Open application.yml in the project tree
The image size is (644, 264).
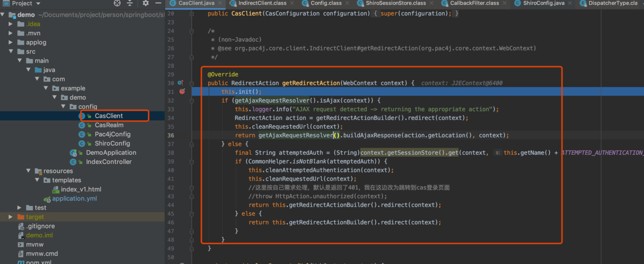coord(74,199)
